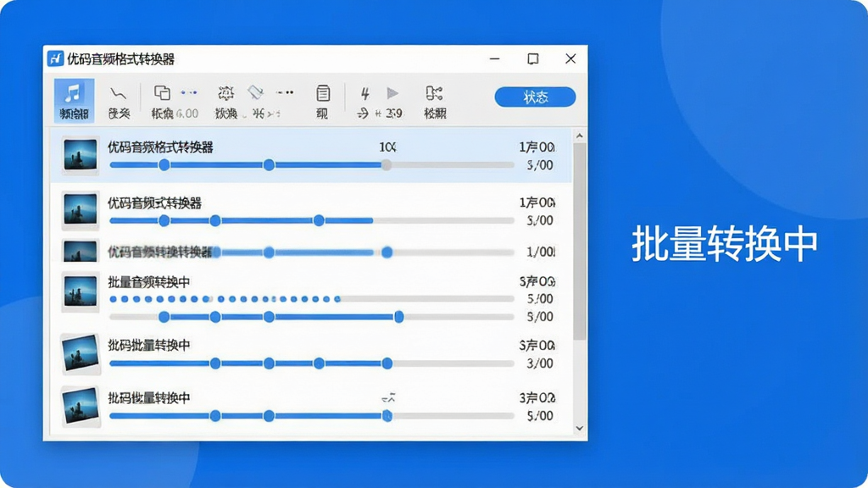Click the lightning bolt toolbar icon

pos(364,93)
